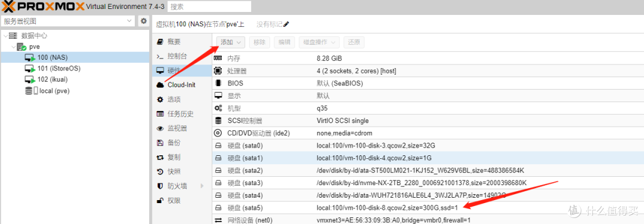Select the 硬盘 (sata4) row

pyautogui.click(x=428, y=195)
